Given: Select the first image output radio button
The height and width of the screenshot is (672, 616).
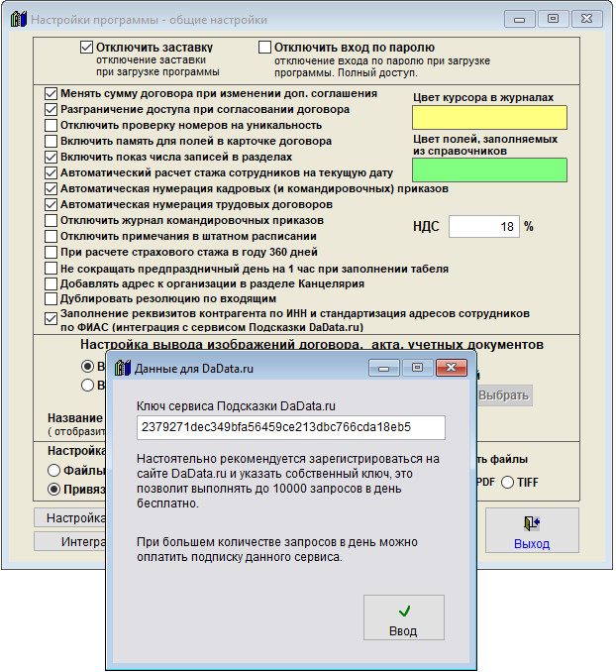Looking at the screenshot, I should [87, 367].
